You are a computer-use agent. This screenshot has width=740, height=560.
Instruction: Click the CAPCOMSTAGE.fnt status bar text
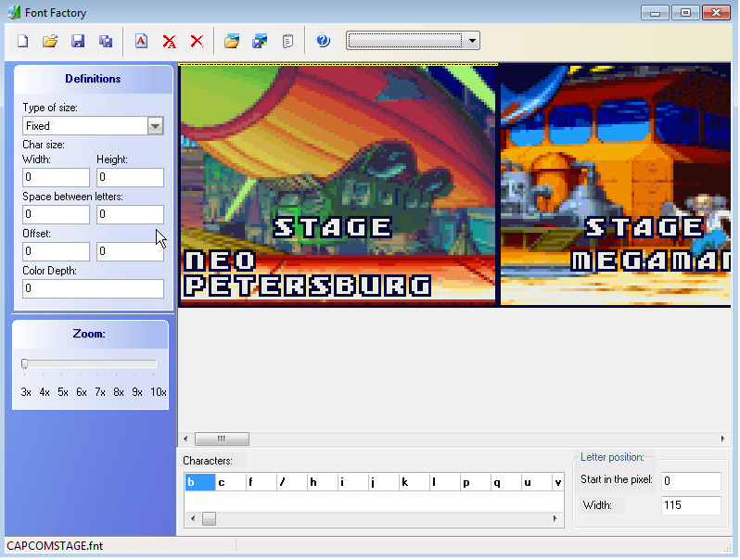55,546
